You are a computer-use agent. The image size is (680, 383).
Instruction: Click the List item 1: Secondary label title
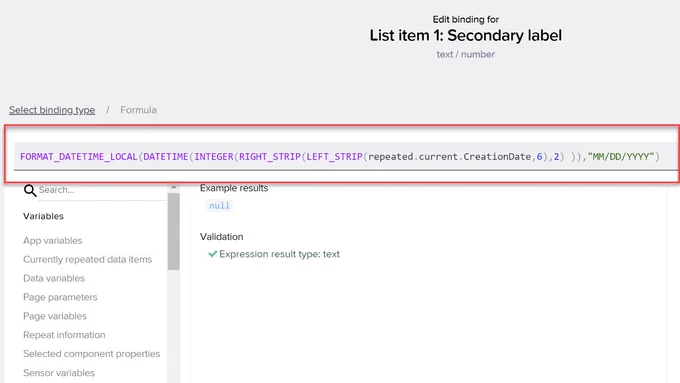(x=465, y=36)
